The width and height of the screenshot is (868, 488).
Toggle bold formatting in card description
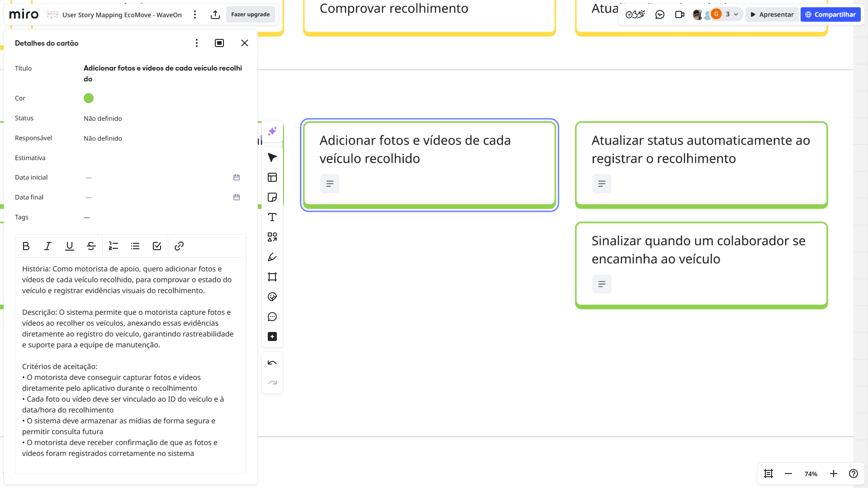pos(26,246)
